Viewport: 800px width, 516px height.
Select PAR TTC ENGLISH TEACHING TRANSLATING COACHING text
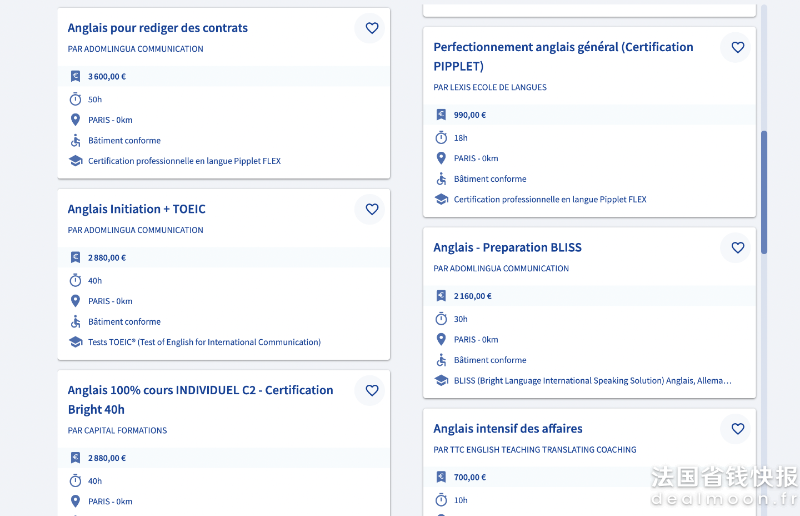pos(535,450)
